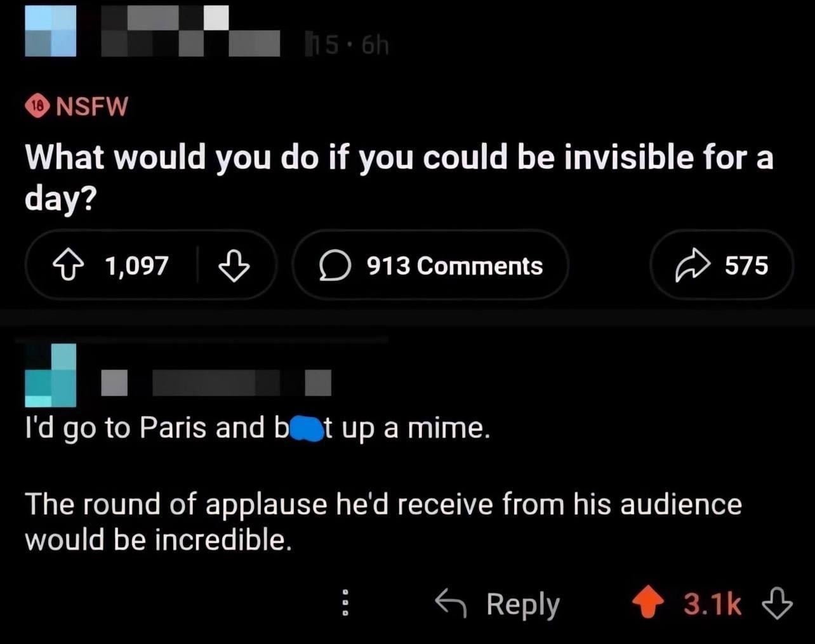Click the 575 share count
Image resolution: width=815 pixels, height=644 pixels.
click(x=746, y=266)
